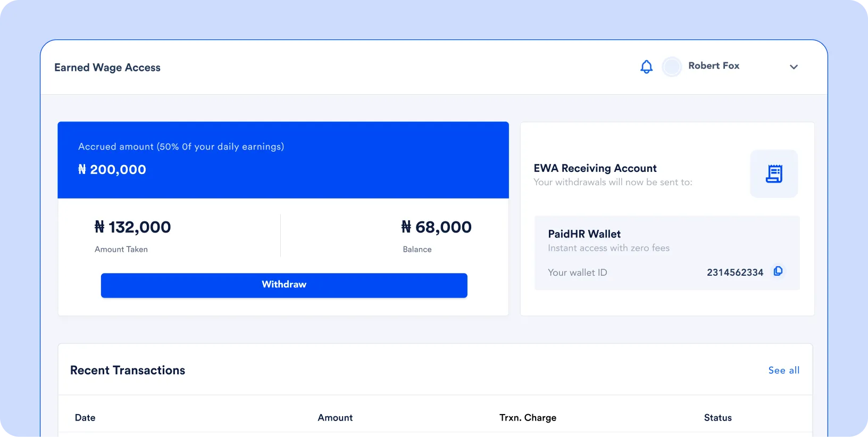Click the Date column header

(85, 418)
